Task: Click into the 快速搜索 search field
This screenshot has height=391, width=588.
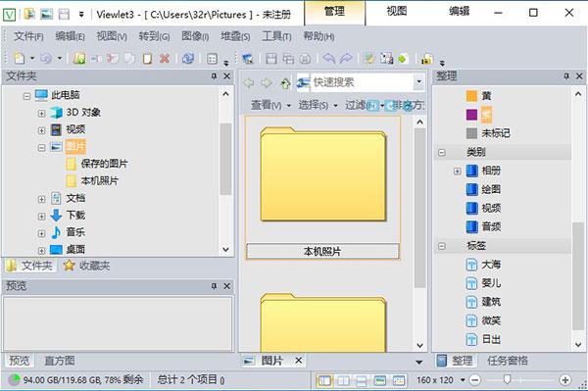Action: 362,82
